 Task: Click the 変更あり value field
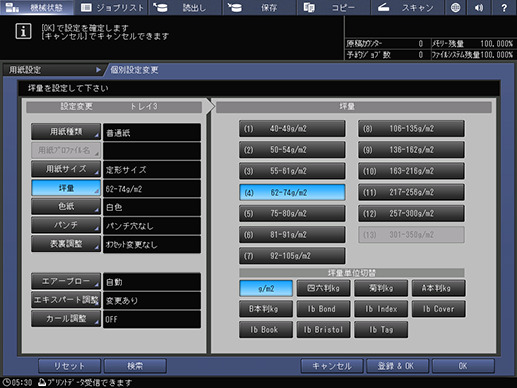[152, 300]
